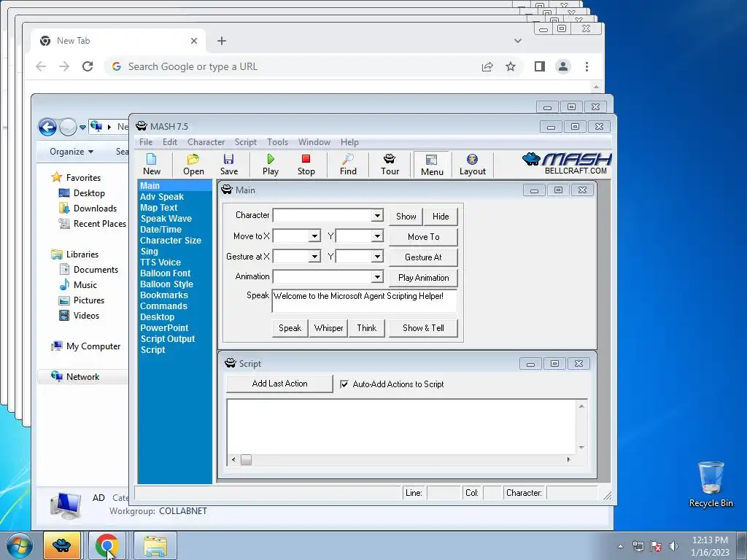The width and height of the screenshot is (747, 560).
Task: Open the Help menu in MASH
Action: coord(349,142)
